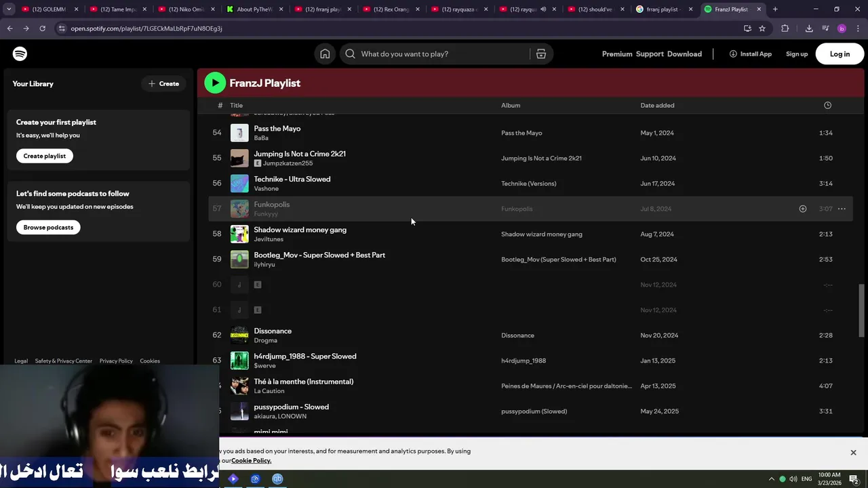Viewport: 868px width, 488px height.
Task: Go forward in browser
Action: pos(26,28)
